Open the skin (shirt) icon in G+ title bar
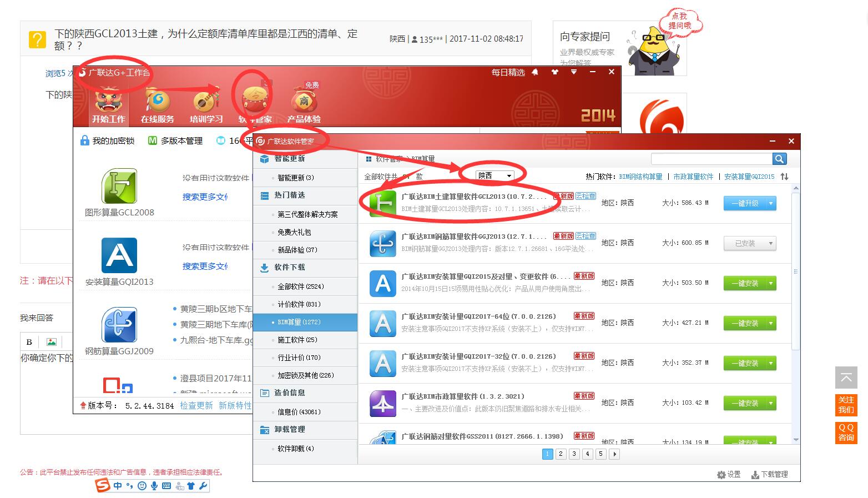 click(x=555, y=72)
